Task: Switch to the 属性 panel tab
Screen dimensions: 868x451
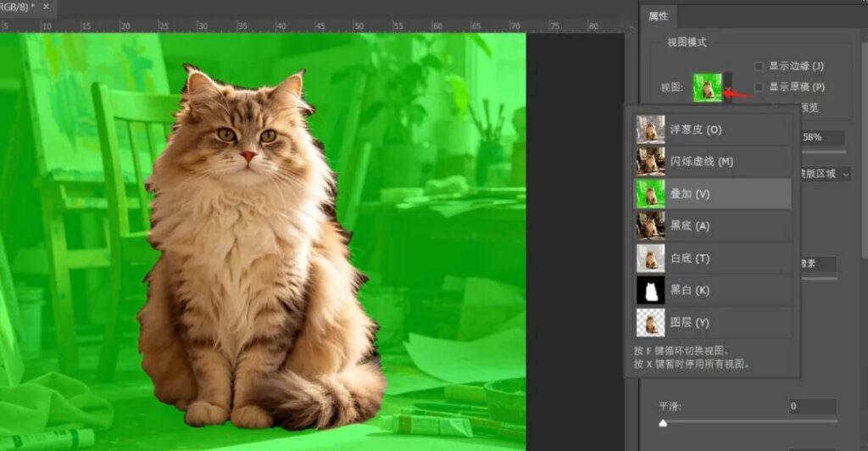Action: (658, 16)
